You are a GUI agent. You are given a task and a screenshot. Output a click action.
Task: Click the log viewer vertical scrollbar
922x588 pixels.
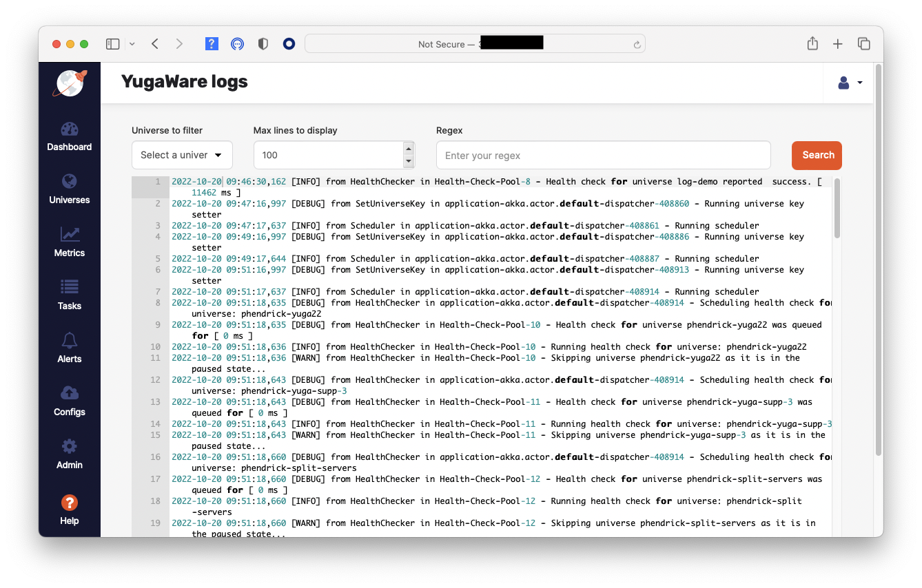(837, 208)
